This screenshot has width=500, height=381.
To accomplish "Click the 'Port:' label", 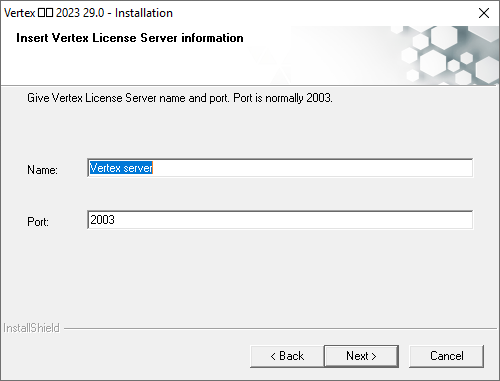I will click(x=38, y=222).
